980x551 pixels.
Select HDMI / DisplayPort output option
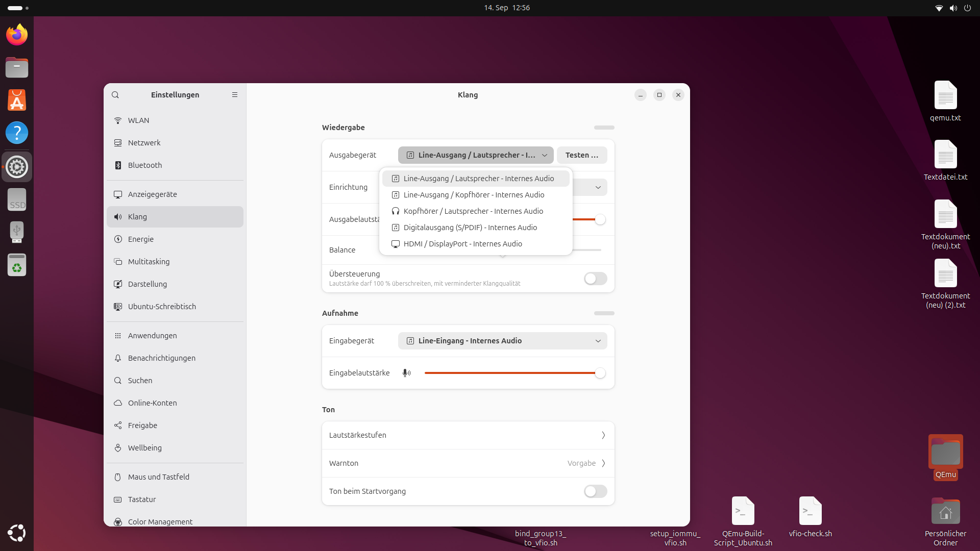pyautogui.click(x=462, y=244)
